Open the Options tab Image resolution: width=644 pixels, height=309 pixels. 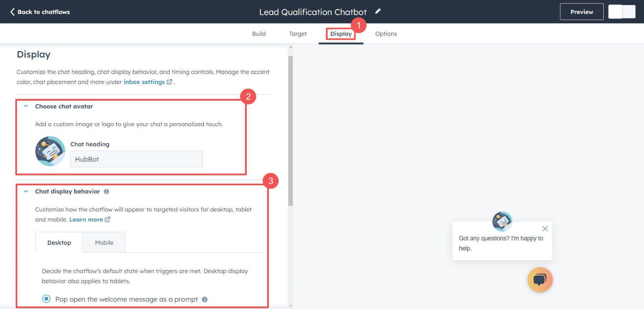[x=386, y=34]
